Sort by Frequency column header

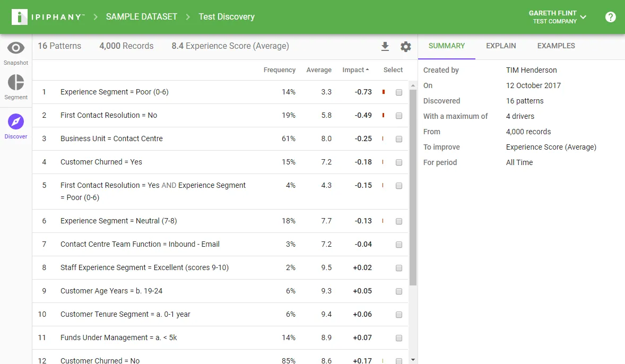(280, 70)
